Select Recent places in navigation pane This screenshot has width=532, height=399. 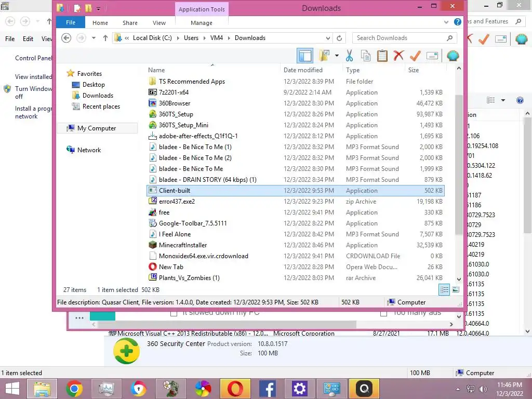(101, 106)
